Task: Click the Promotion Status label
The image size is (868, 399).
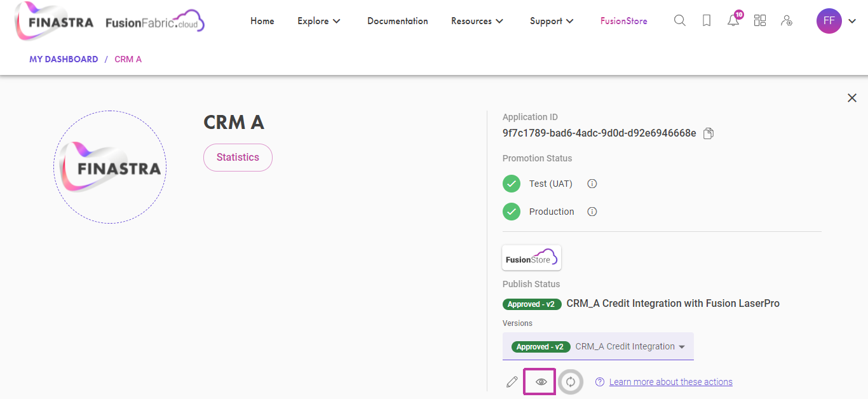Action: (538, 158)
